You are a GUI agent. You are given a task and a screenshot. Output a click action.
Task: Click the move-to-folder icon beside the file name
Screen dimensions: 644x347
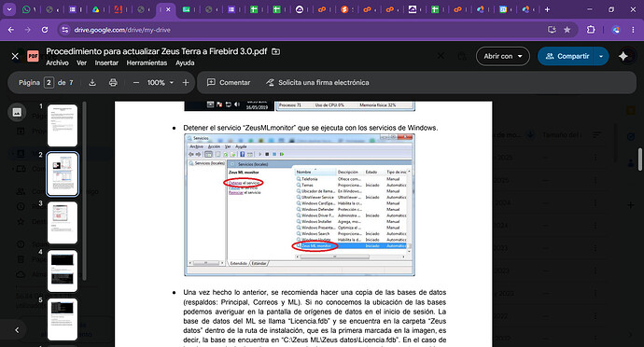pyautogui.click(x=276, y=51)
